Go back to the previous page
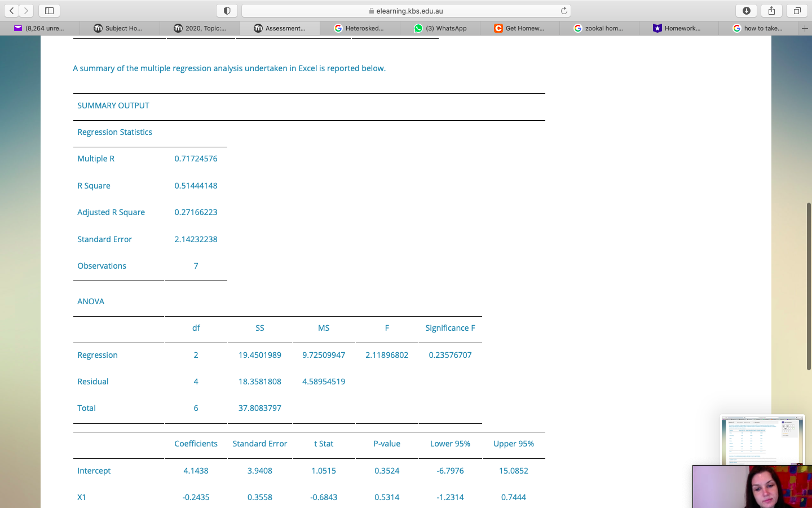812x508 pixels. [12, 11]
